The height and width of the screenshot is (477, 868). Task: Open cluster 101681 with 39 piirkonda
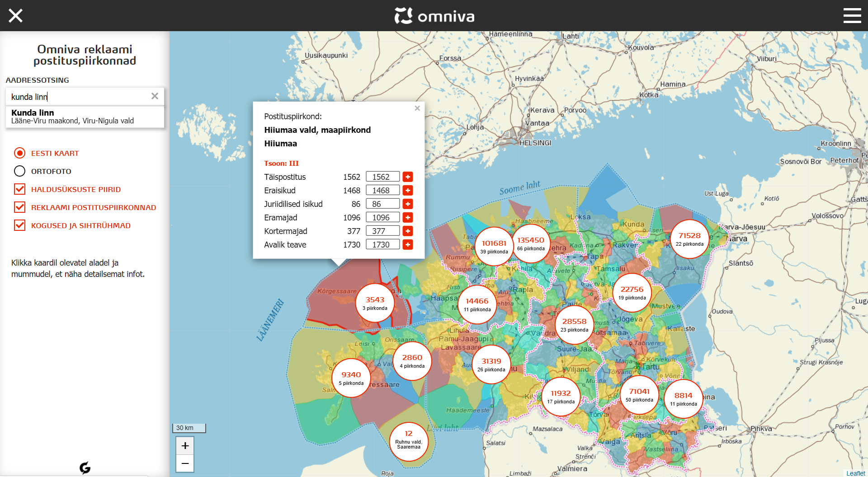(494, 247)
